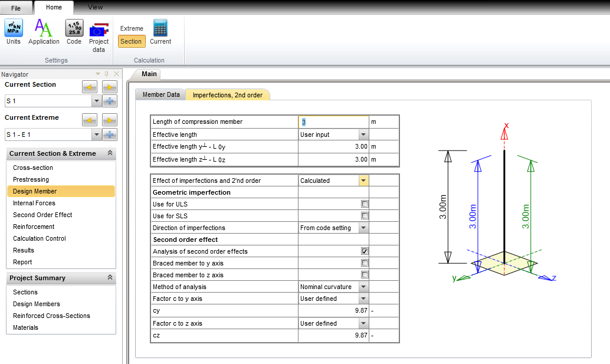Image resolution: width=610 pixels, height=364 pixels.
Task: Open the Direction of imperfections dropdown
Action: coord(364,227)
